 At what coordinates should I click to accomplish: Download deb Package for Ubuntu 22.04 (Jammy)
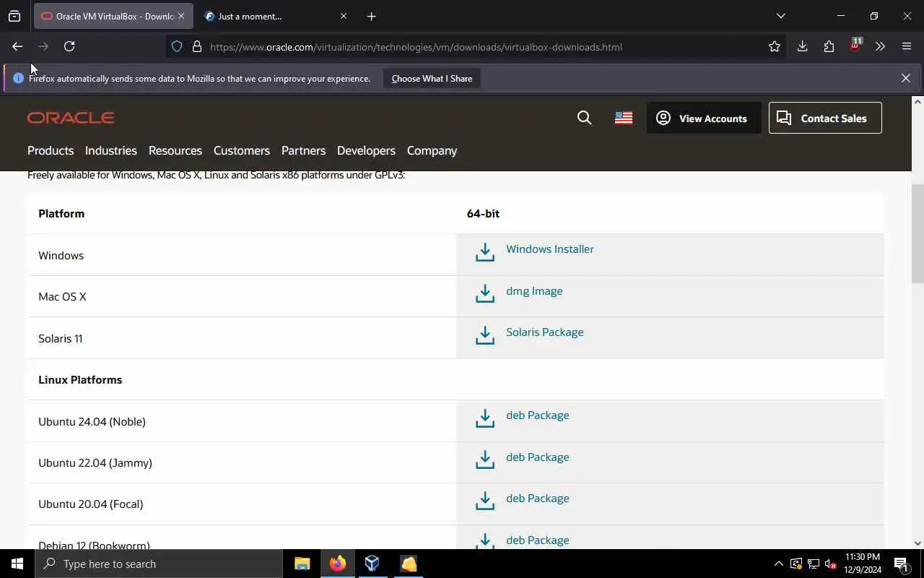click(538, 457)
